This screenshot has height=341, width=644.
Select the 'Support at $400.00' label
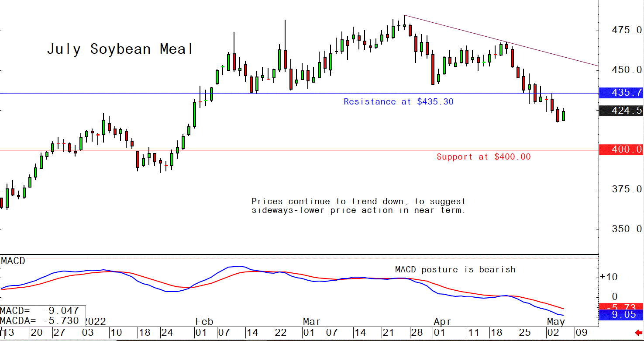[x=483, y=157]
